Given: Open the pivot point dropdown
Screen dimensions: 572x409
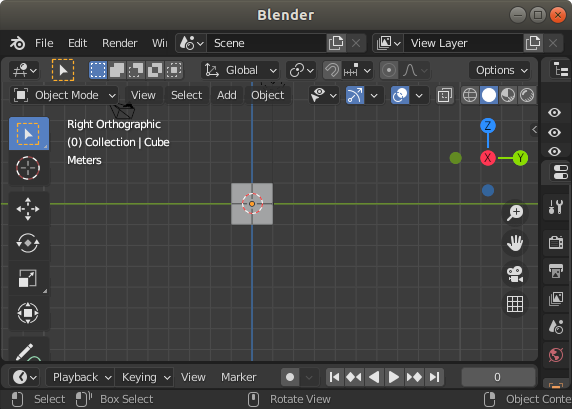Looking at the screenshot, I should [301, 70].
